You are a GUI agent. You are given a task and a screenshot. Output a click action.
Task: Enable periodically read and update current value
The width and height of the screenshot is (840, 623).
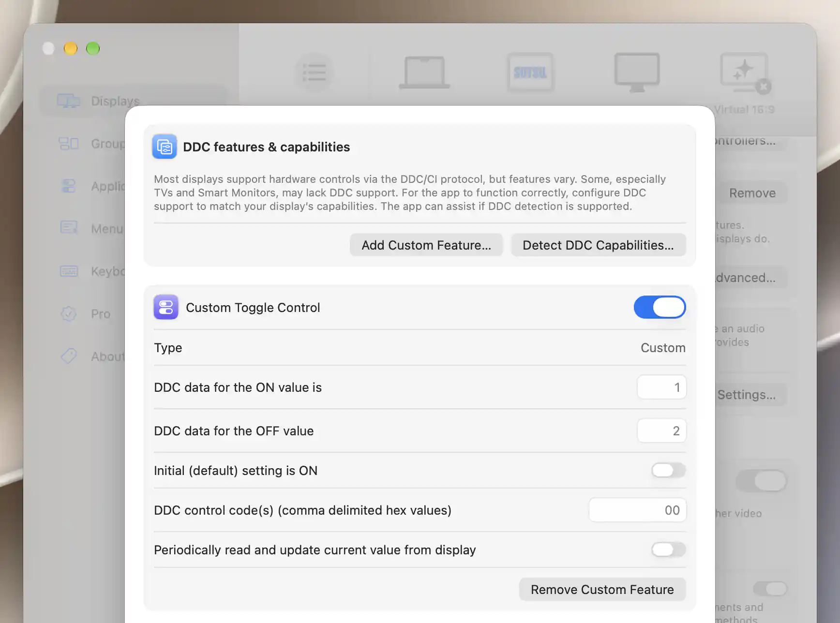click(669, 549)
